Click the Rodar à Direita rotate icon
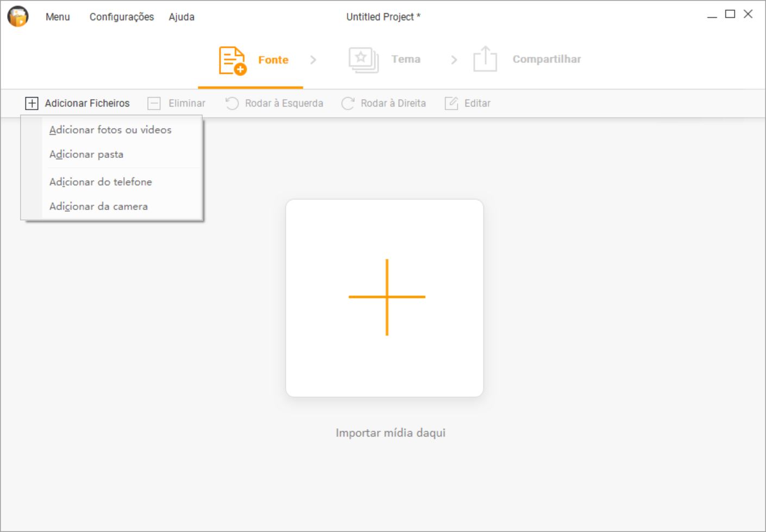Viewport: 766px width, 532px height. pos(348,103)
